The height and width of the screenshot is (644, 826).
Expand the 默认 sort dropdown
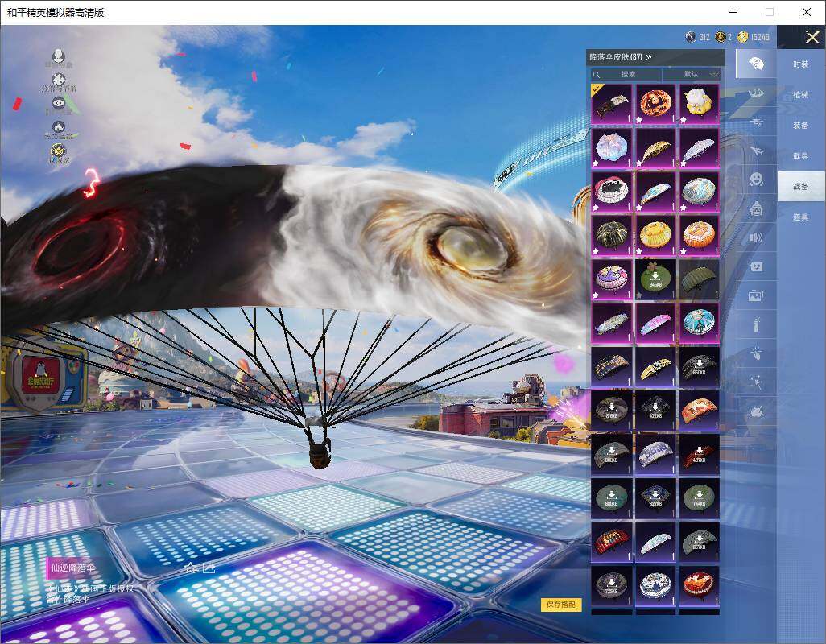691,74
